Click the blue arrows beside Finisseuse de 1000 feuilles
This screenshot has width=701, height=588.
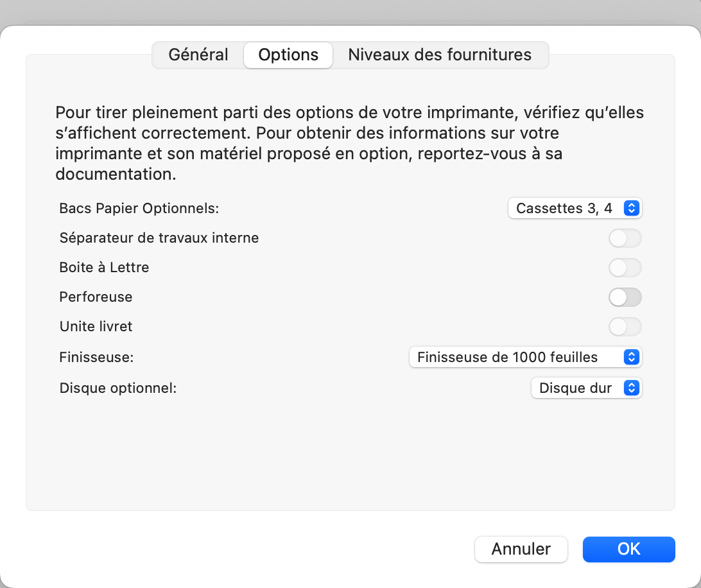631,358
